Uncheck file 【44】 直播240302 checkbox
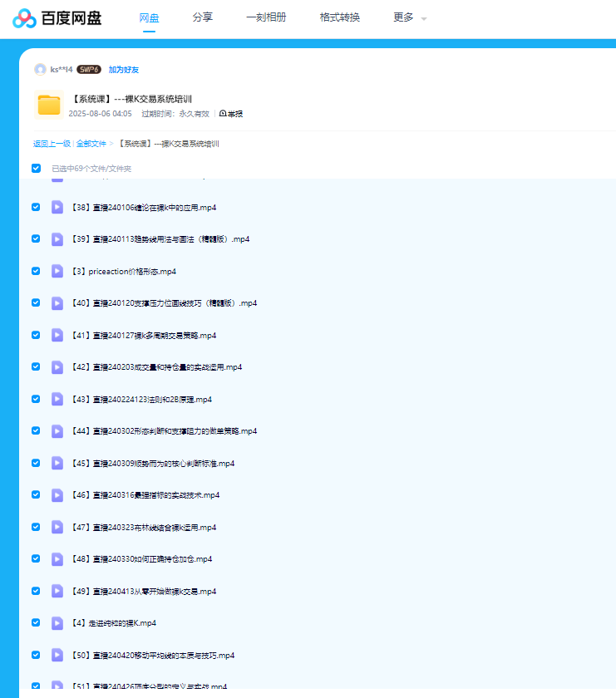This screenshot has height=698, width=616. coord(36,430)
